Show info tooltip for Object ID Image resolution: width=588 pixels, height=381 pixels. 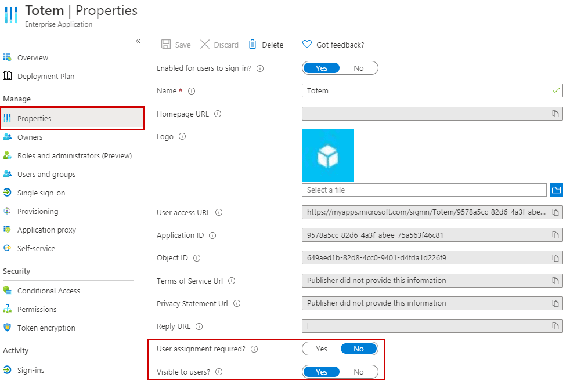click(197, 258)
